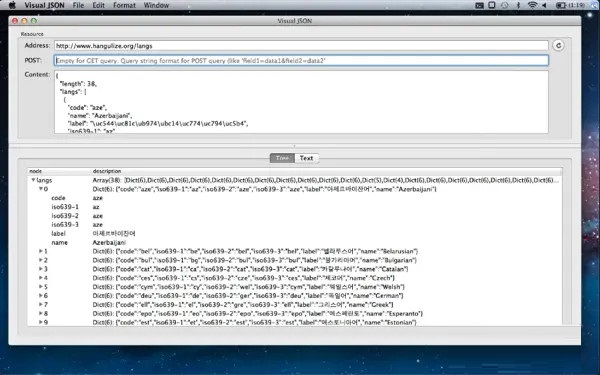Click the Esperanto Dict(6) description
This screenshot has width=600, height=375.
click(x=258, y=313)
